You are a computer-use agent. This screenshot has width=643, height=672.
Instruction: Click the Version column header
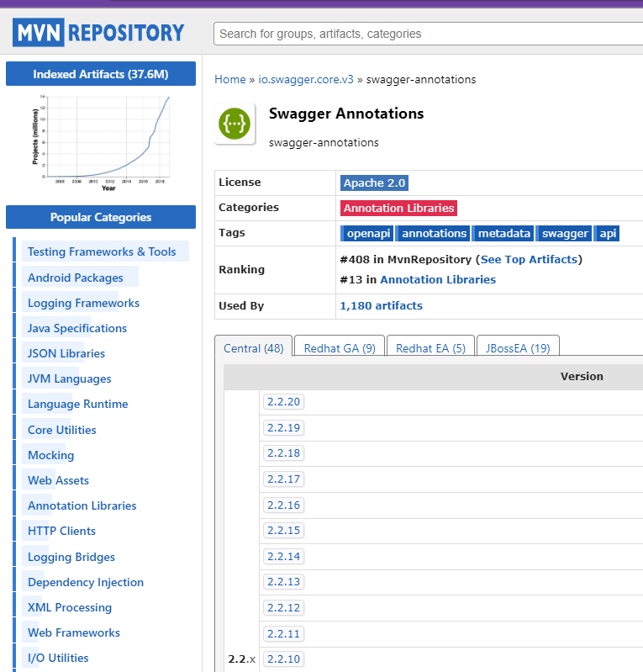[582, 376]
